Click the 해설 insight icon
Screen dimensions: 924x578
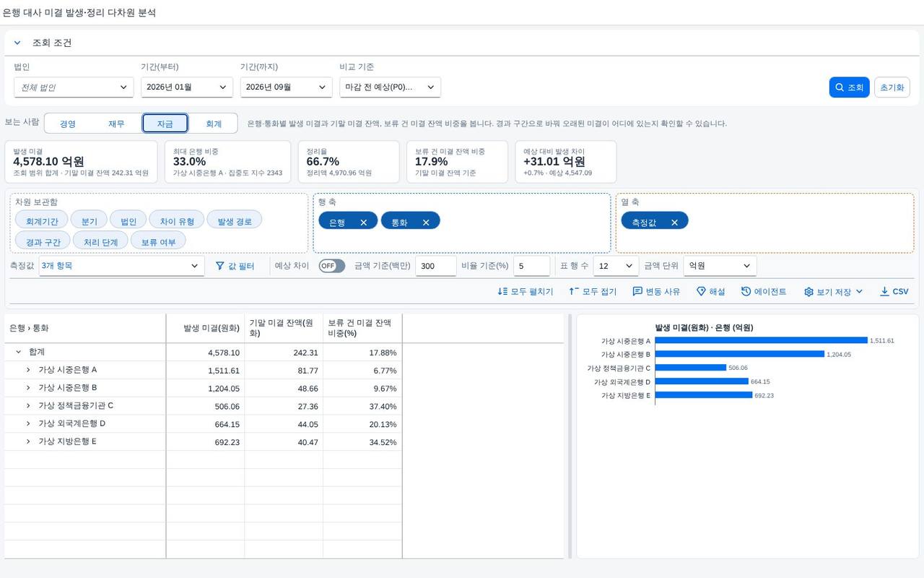click(x=701, y=292)
